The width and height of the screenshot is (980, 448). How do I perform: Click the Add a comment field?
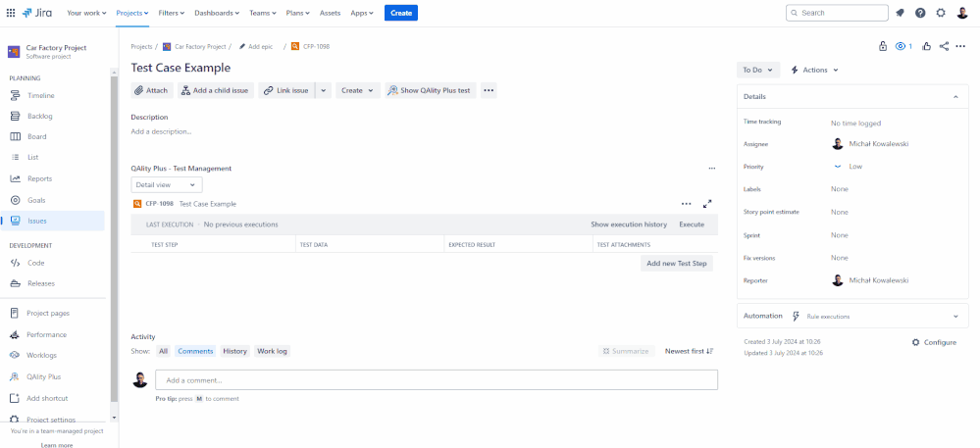coord(437,380)
